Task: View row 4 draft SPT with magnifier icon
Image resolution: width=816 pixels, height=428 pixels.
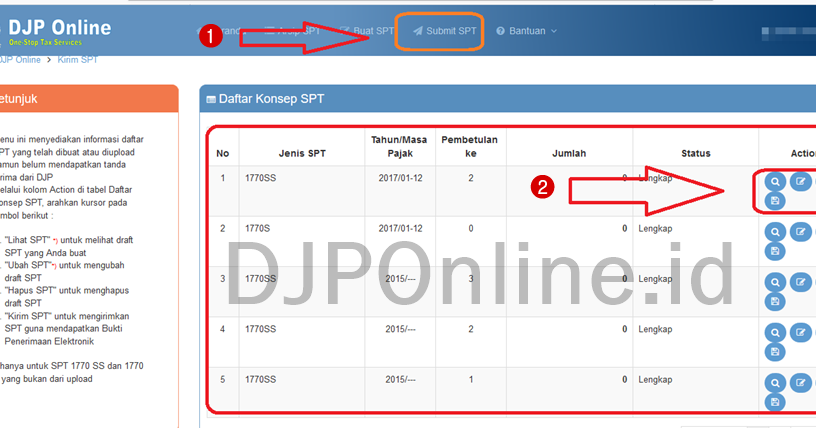Action: [x=775, y=333]
